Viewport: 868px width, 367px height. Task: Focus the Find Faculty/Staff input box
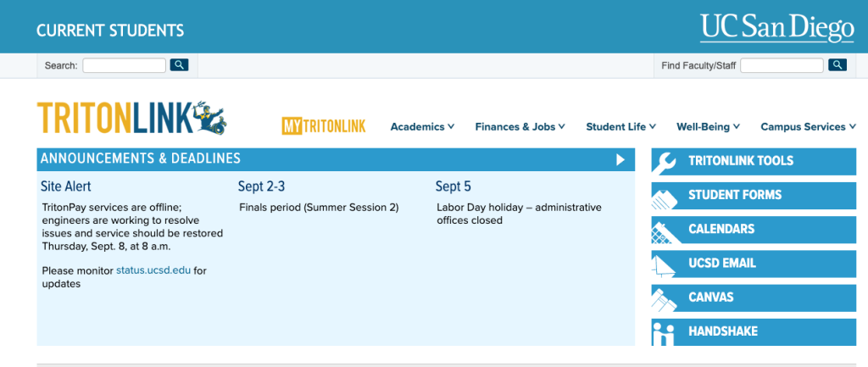click(x=782, y=65)
